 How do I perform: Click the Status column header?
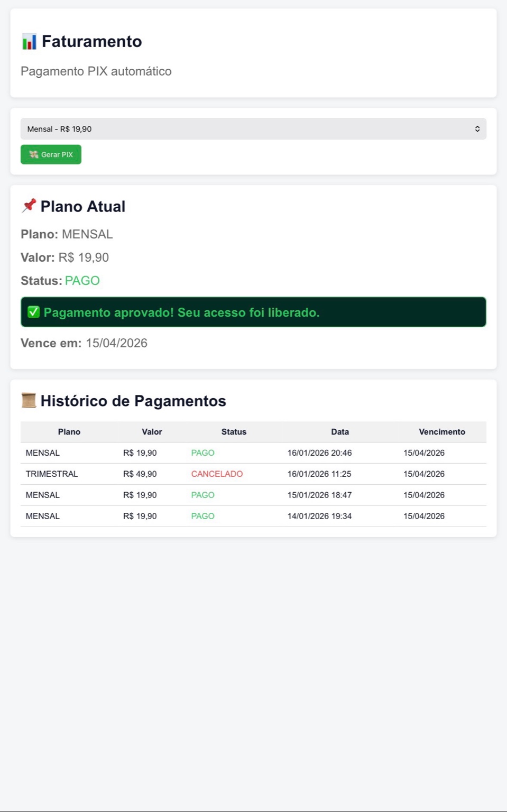pyautogui.click(x=234, y=432)
